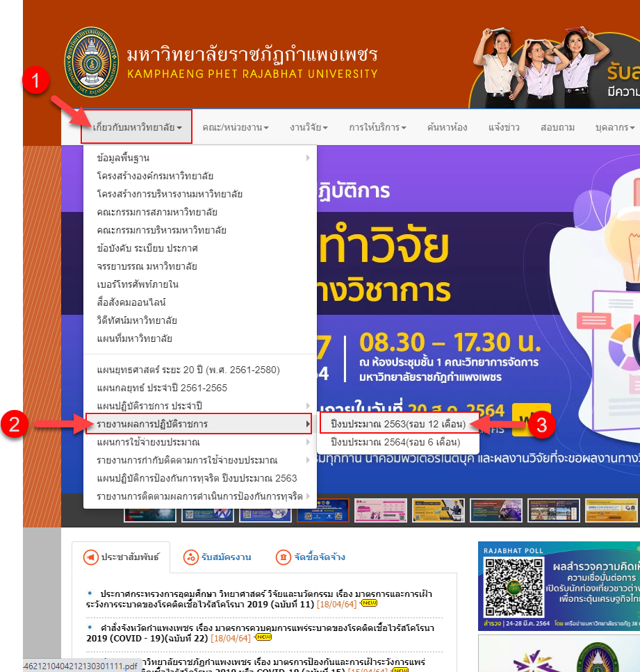This screenshot has height=672, width=640.
Task: Open คณะกรรมการบริหารมหาวิทยาลัย menu entry
Action: pyautogui.click(x=200, y=230)
